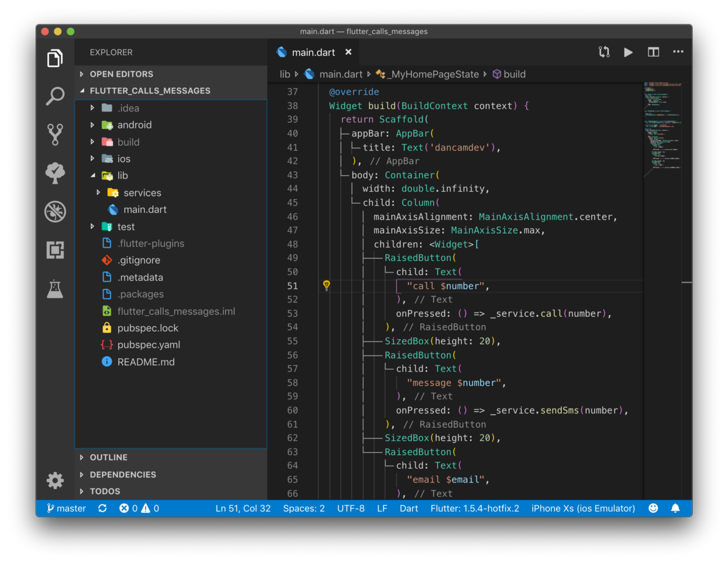Change device by clicking iPhone Xs (ios Emulator)
The width and height of the screenshot is (728, 564).
[582, 508]
